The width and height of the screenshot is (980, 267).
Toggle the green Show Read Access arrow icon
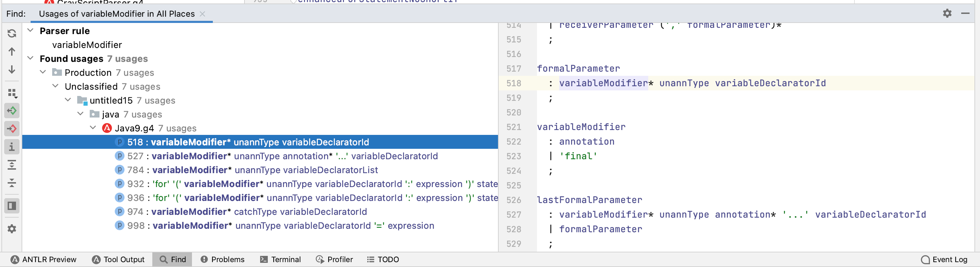click(12, 111)
